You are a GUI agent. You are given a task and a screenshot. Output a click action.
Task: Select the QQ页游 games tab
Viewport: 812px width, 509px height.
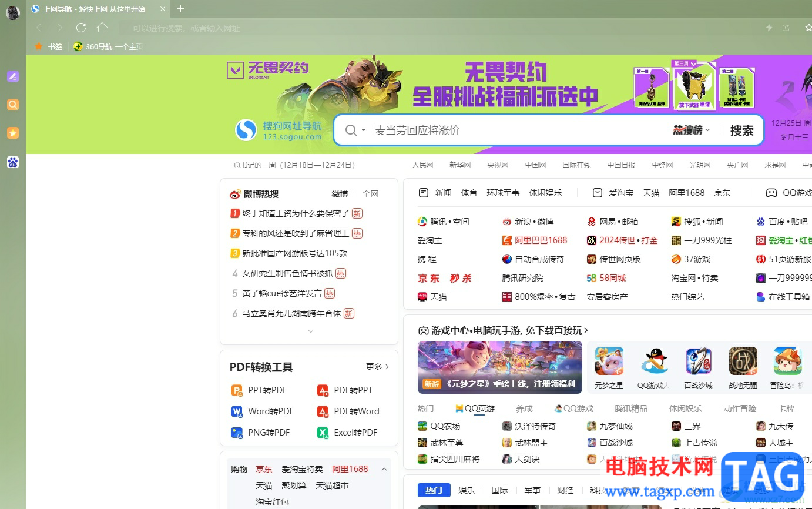475,408
